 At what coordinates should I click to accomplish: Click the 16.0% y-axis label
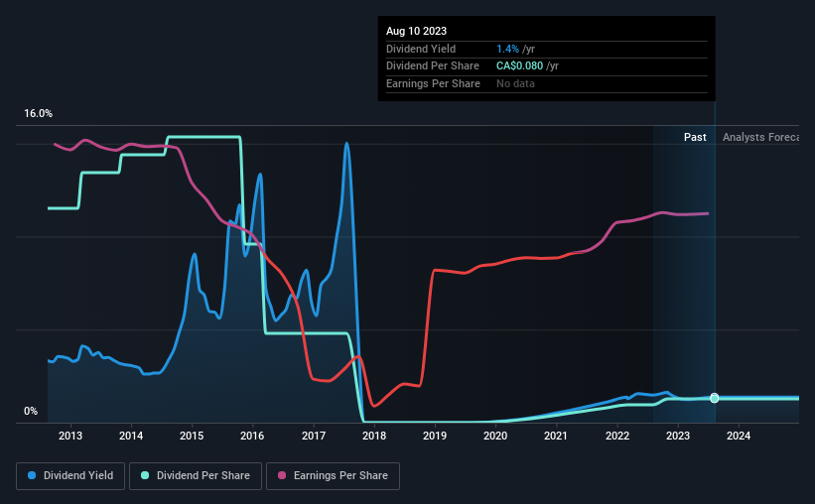[x=38, y=113]
